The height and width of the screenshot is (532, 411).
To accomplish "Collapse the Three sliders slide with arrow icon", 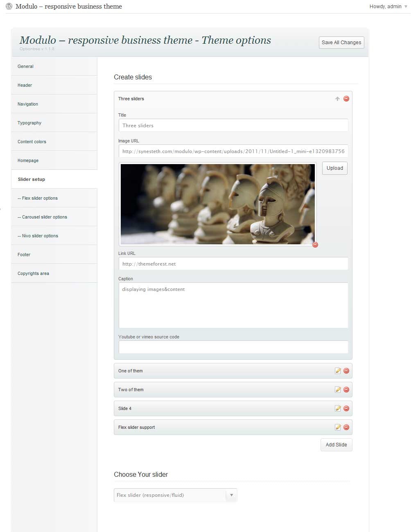I will click(x=337, y=99).
